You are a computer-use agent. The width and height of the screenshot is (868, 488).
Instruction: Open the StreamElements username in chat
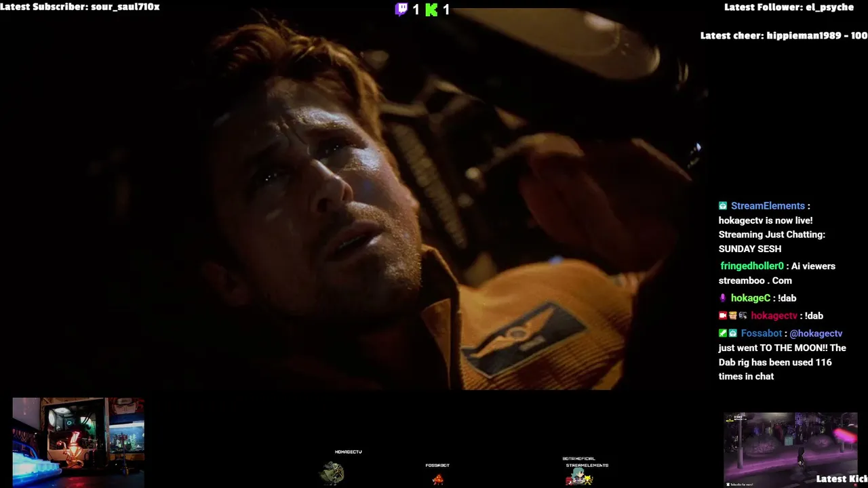[768, 206]
